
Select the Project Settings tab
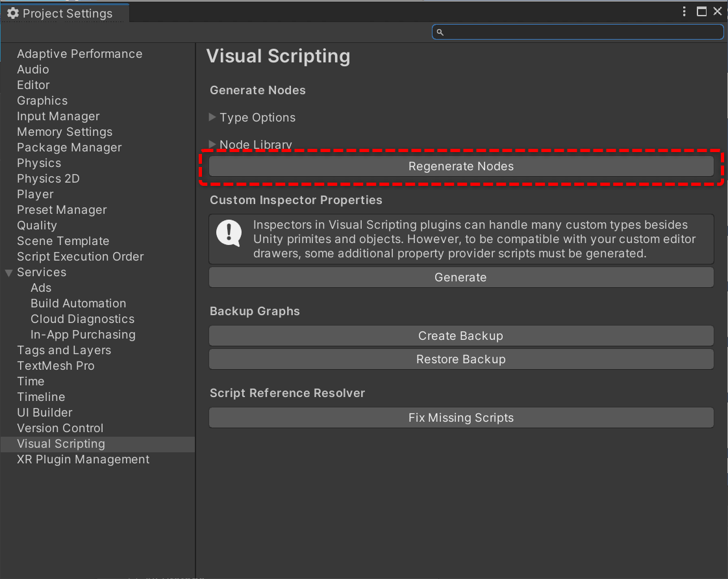click(66, 13)
